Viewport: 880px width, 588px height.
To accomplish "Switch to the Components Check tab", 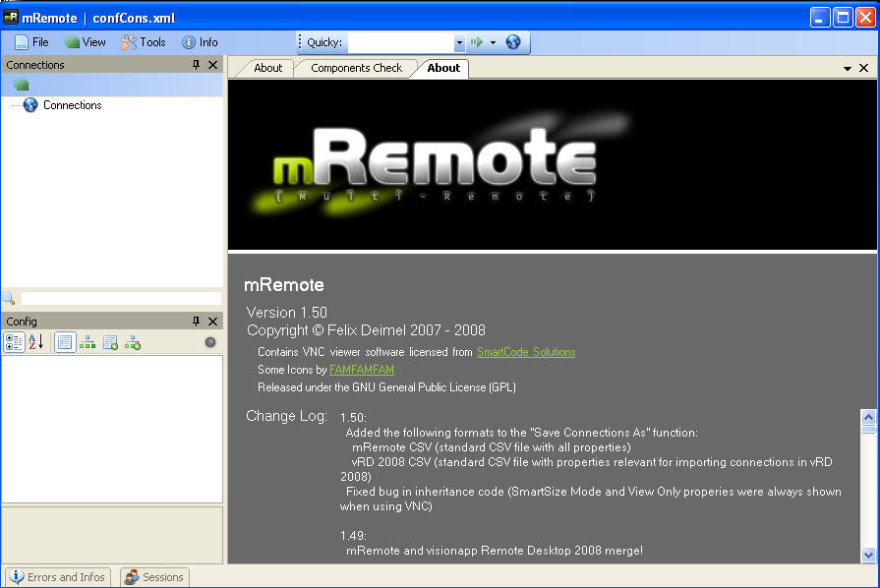I will click(356, 68).
